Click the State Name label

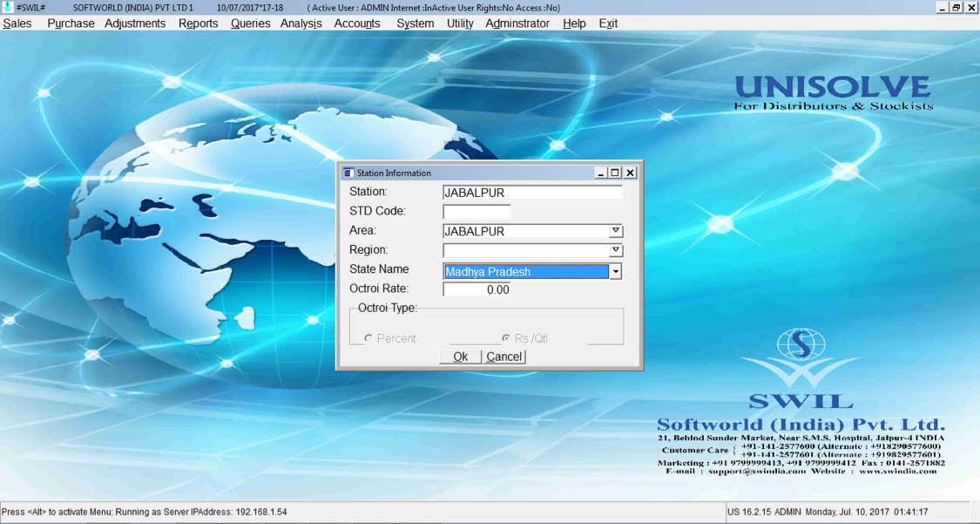tap(379, 269)
